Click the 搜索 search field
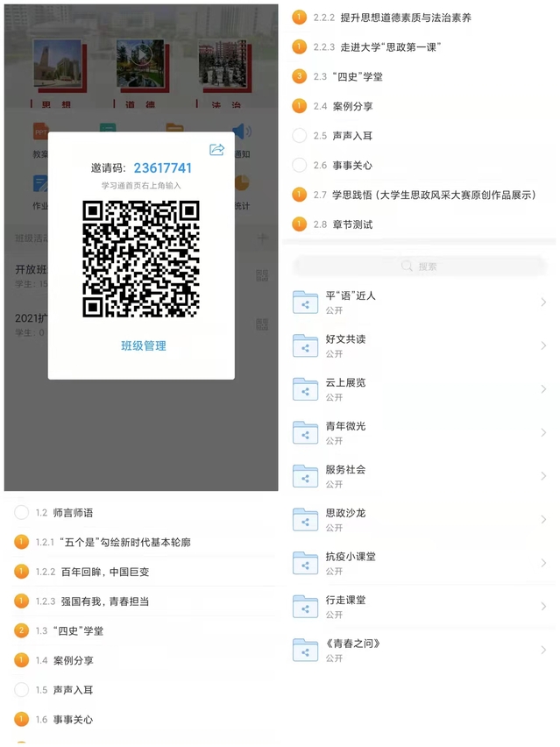560x747 pixels. (x=419, y=266)
